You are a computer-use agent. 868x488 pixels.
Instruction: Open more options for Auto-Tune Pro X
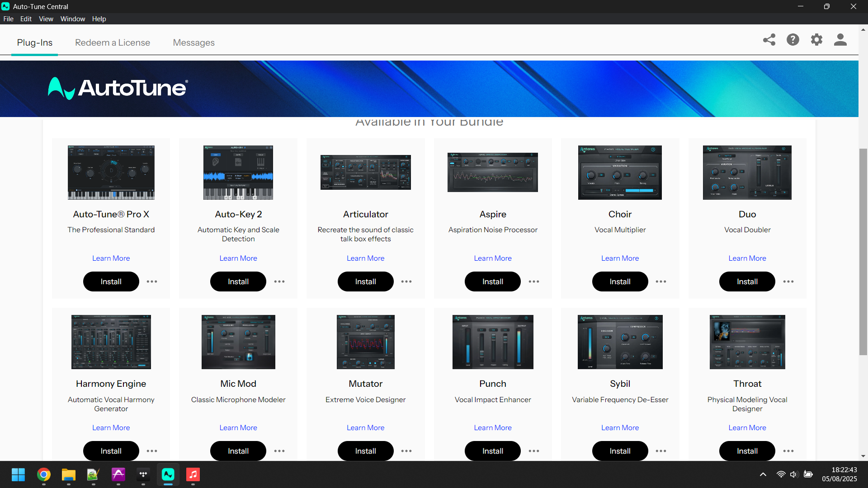[152, 282]
